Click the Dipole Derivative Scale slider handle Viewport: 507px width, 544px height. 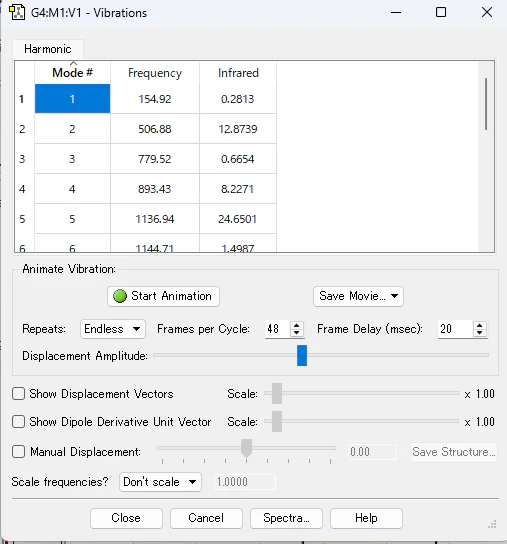point(277,422)
